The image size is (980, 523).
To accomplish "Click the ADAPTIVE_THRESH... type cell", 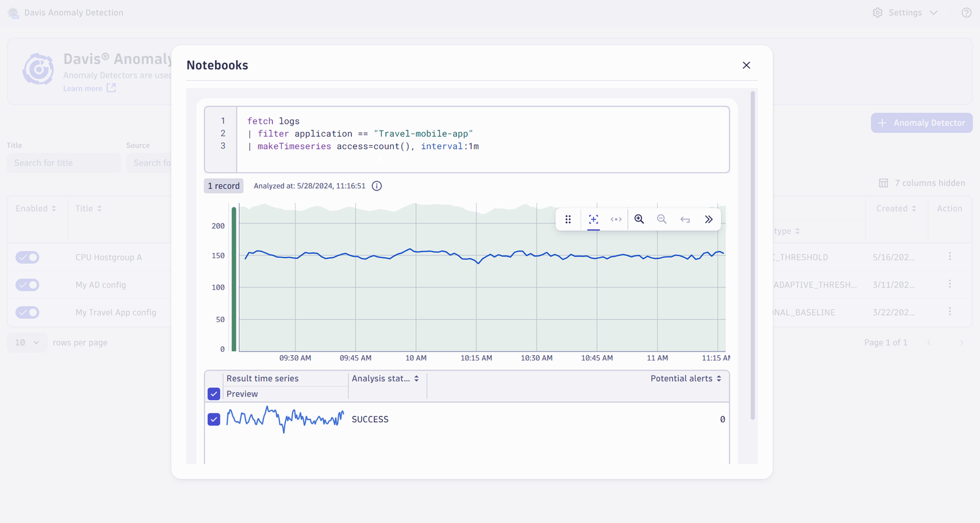I will tap(815, 285).
